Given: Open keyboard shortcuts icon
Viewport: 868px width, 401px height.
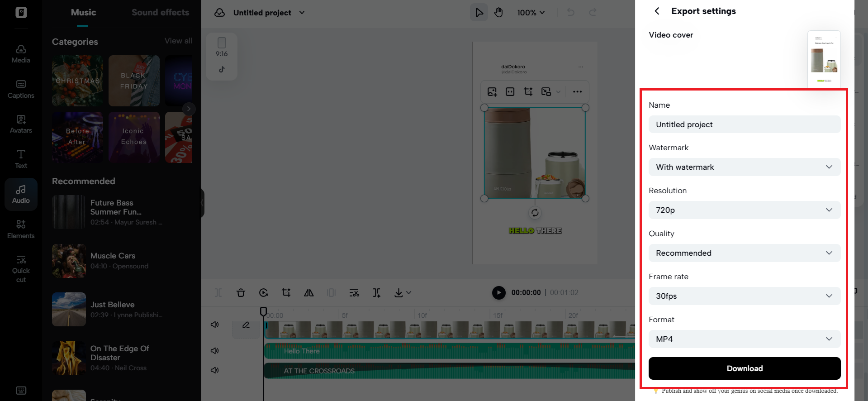Looking at the screenshot, I should click(x=21, y=390).
